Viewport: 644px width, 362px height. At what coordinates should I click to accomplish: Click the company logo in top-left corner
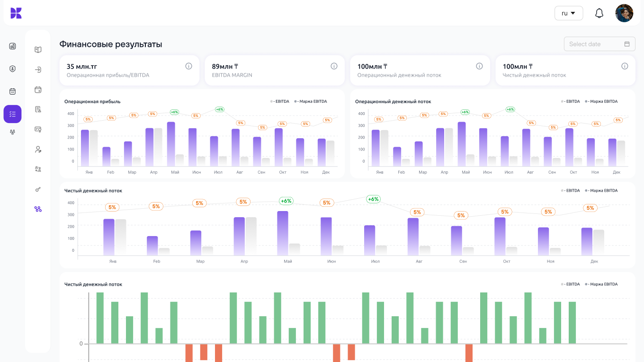pos(16,13)
